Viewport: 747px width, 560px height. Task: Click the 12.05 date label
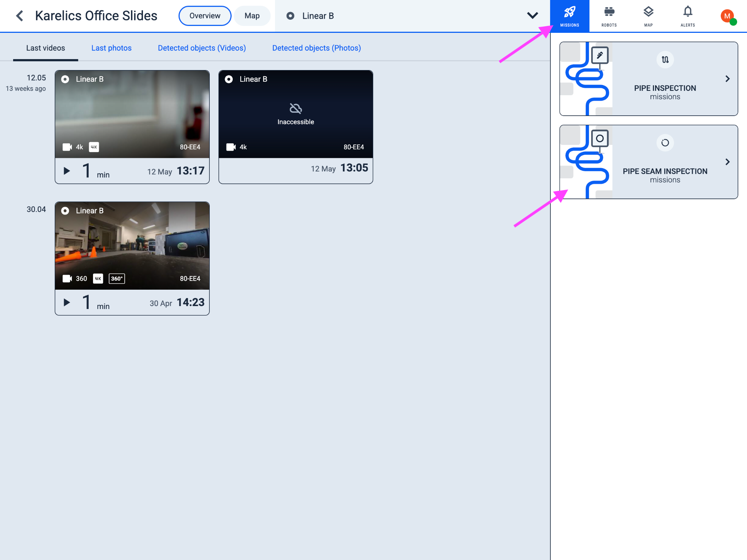click(x=36, y=78)
